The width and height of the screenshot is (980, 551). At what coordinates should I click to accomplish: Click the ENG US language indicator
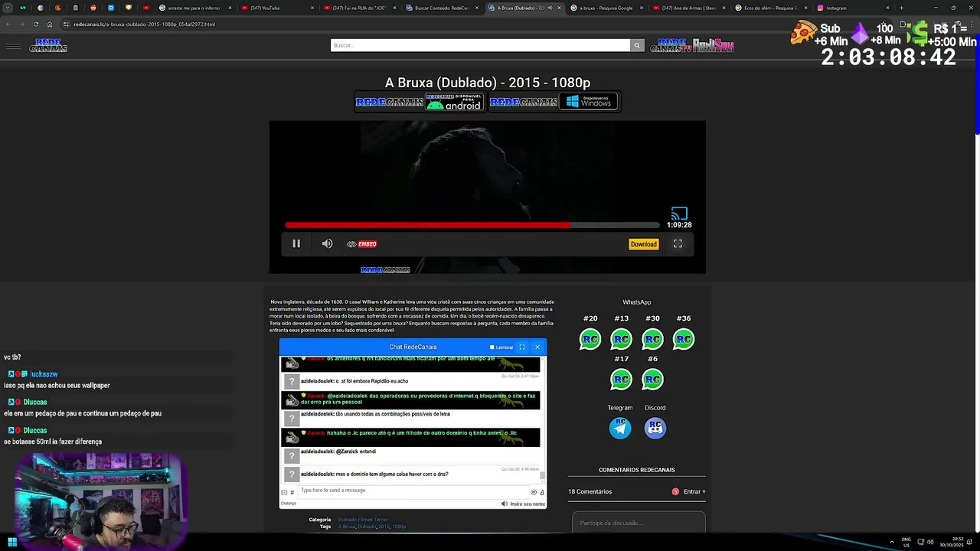[x=906, y=542]
